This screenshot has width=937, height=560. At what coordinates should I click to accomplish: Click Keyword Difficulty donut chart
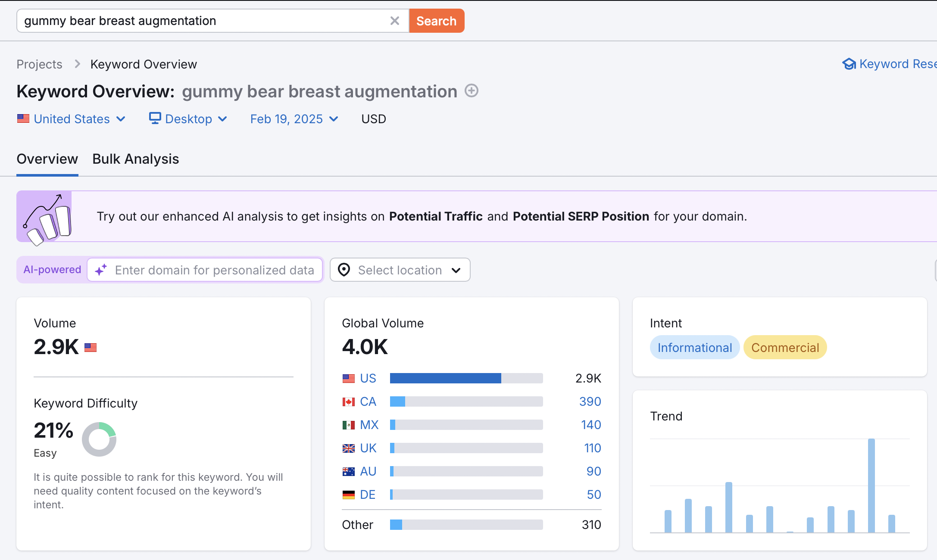pyautogui.click(x=99, y=439)
